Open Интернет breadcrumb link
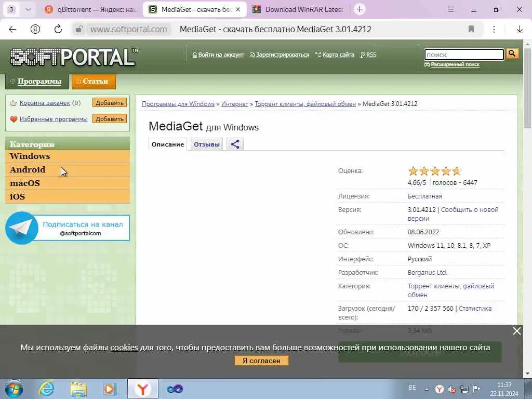532x399 pixels. coord(234,104)
